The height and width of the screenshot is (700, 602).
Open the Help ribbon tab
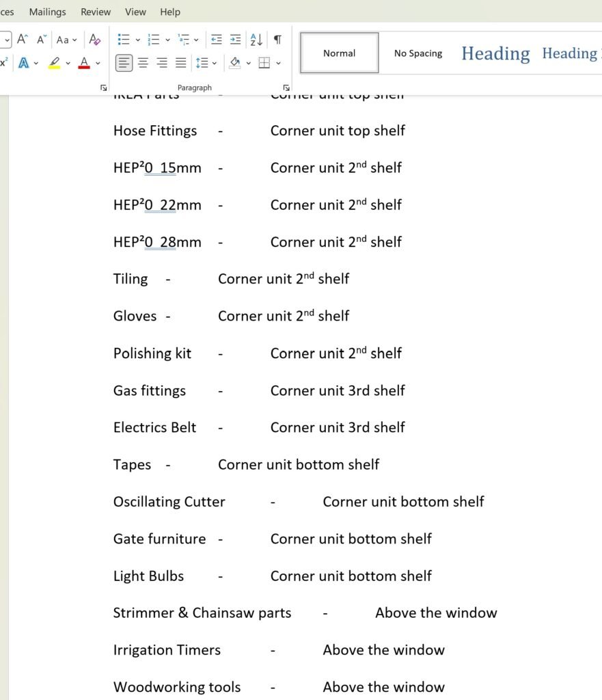point(170,12)
